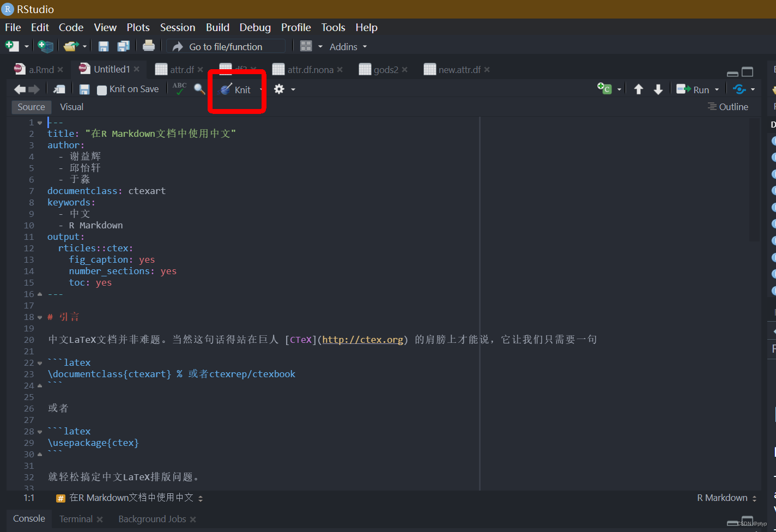Close the Background Jobs tab

point(193,519)
